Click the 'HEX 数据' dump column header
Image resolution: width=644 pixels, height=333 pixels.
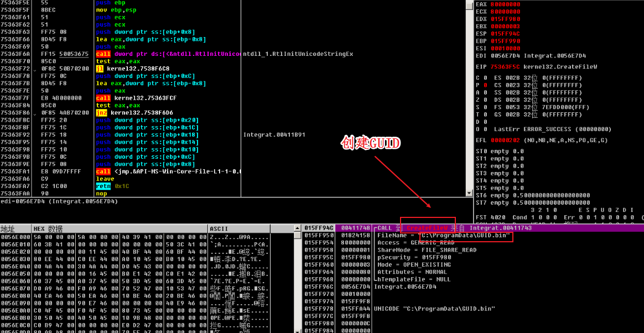point(120,228)
